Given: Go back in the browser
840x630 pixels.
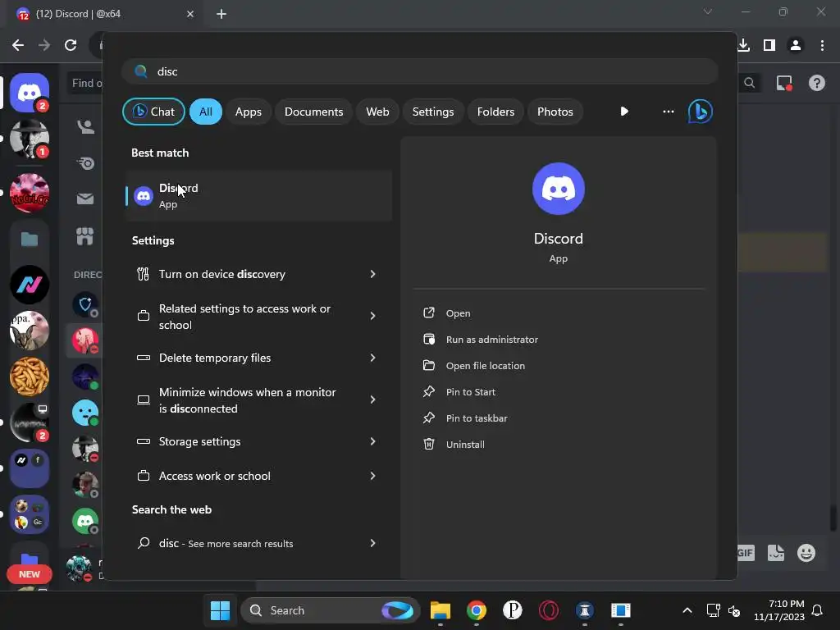Looking at the screenshot, I should 18,45.
